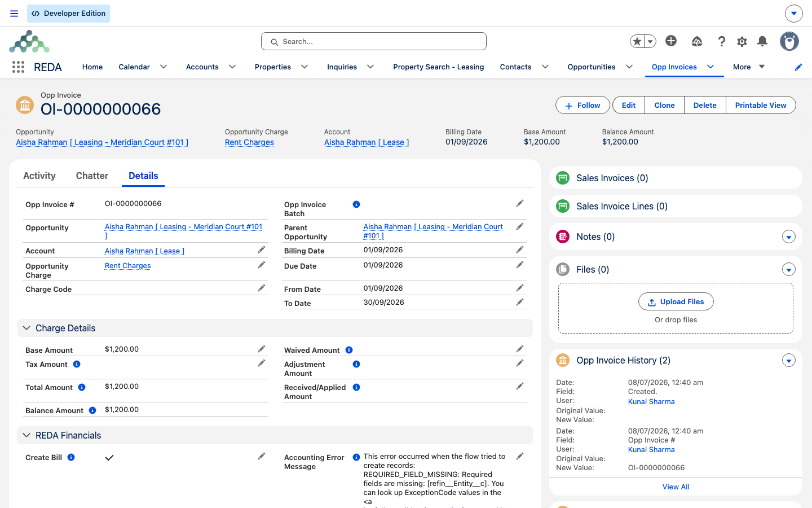812x508 pixels.
Task: Expand the Opp Invoices tab dropdown chevron
Action: (x=710, y=67)
